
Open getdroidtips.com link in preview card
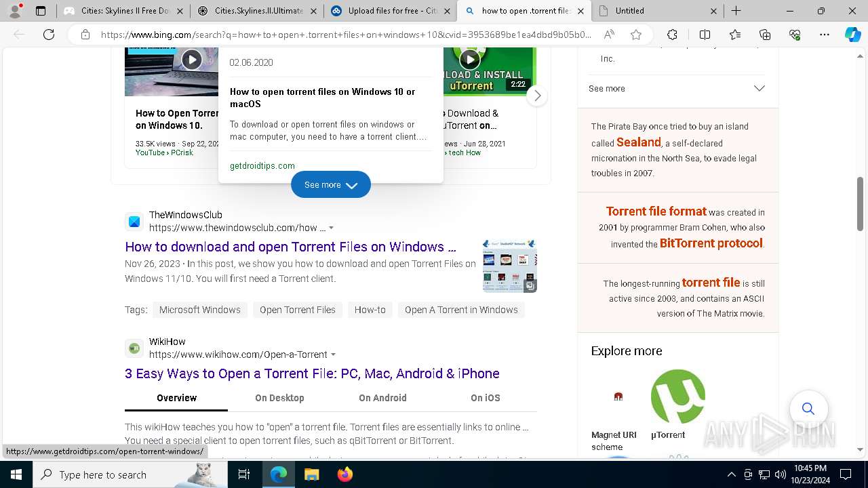(x=262, y=165)
